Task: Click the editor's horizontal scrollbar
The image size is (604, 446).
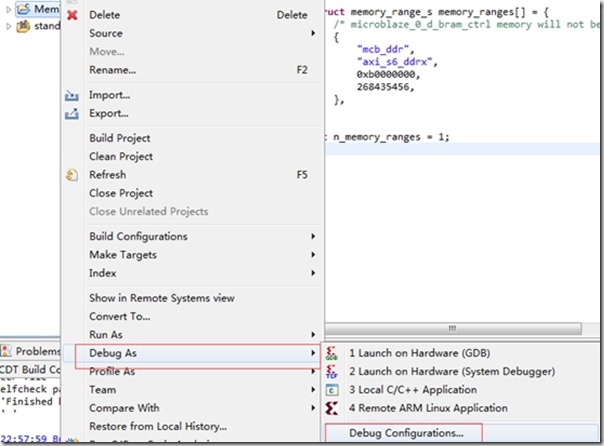Action: pyautogui.click(x=453, y=329)
